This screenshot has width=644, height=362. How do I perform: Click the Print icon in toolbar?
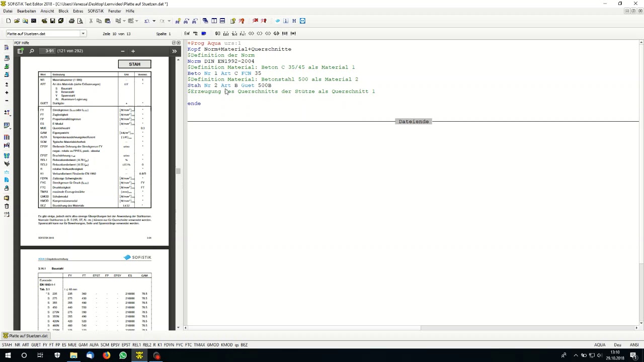tap(71, 21)
